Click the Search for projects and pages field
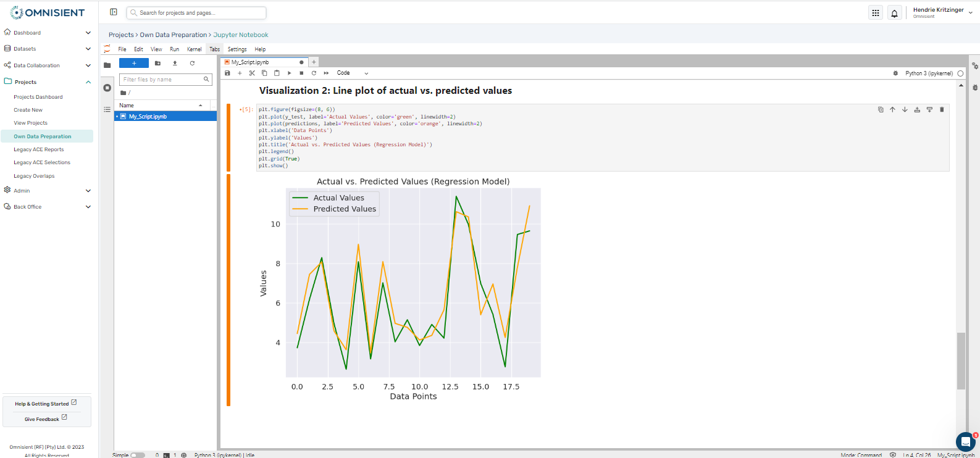The height and width of the screenshot is (458, 980). tap(196, 12)
